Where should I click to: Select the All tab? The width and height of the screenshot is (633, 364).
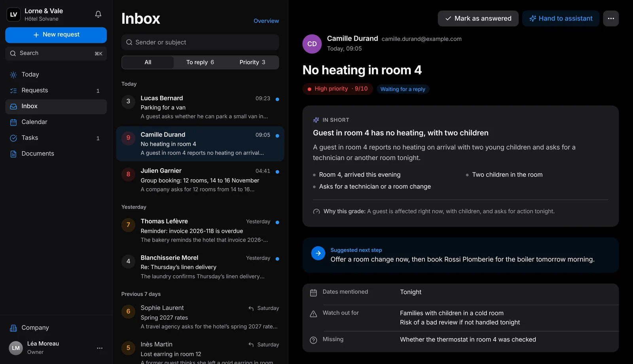tap(148, 62)
